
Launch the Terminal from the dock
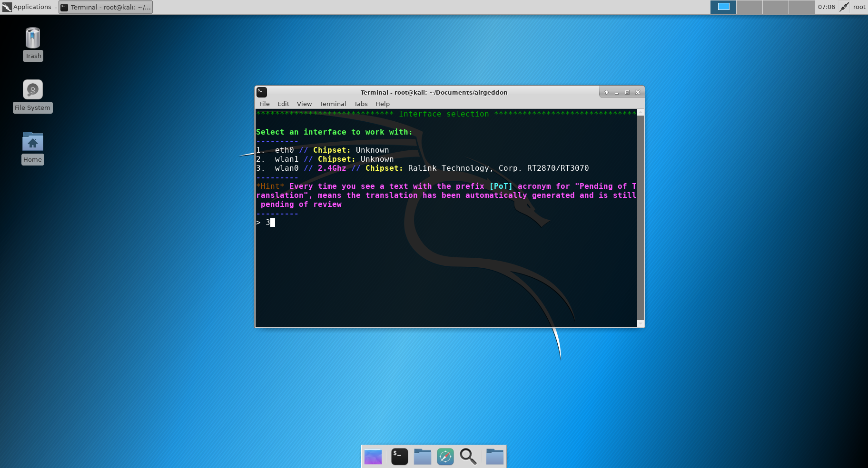[399, 457]
